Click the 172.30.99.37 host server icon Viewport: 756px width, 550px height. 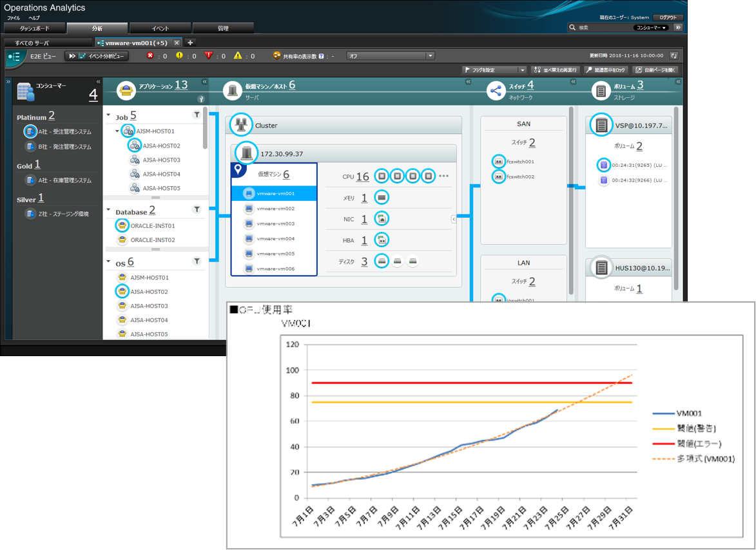point(247,153)
